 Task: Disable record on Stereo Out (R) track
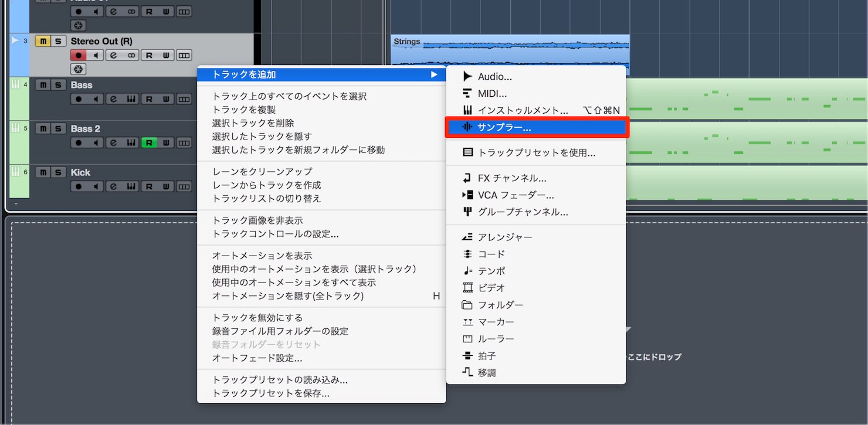pos(78,55)
